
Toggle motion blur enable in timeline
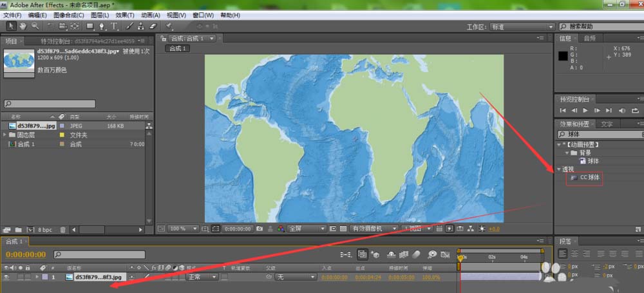(417, 254)
